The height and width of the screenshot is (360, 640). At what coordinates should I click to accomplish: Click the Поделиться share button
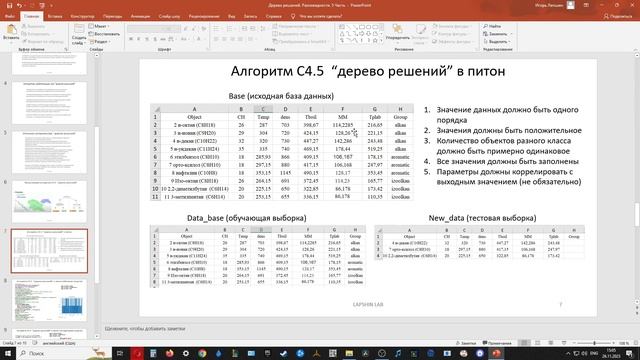point(618,16)
